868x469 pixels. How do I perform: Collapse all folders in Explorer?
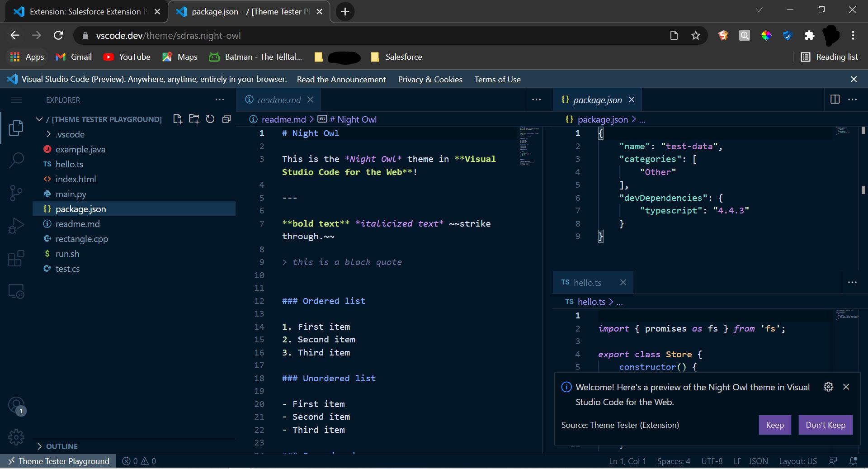click(x=226, y=119)
